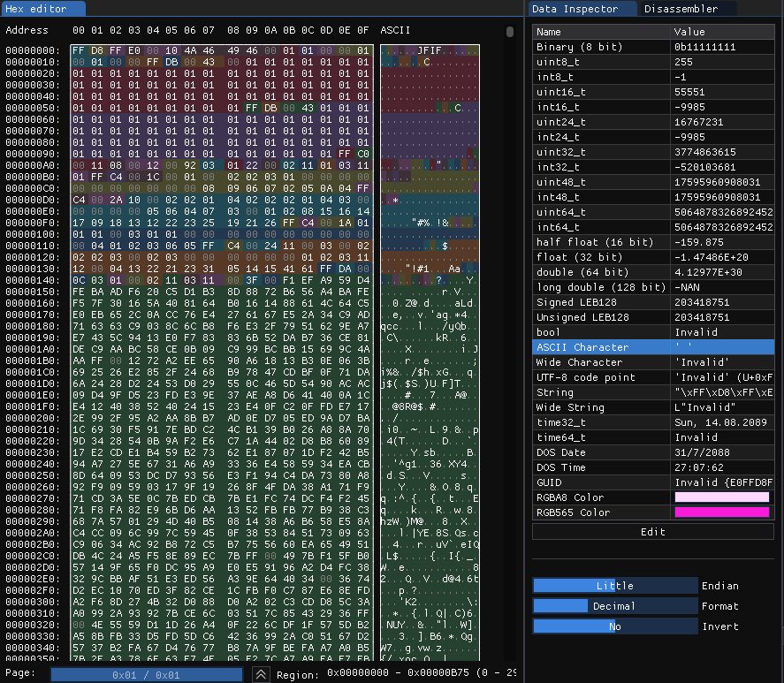Select first byte FF at address 00000000
The image size is (784, 683).
click(79, 51)
